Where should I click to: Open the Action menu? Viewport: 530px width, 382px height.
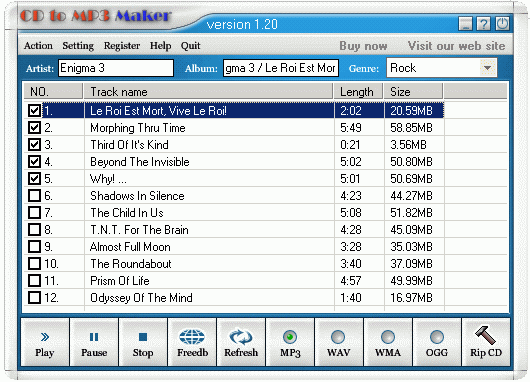[x=38, y=46]
